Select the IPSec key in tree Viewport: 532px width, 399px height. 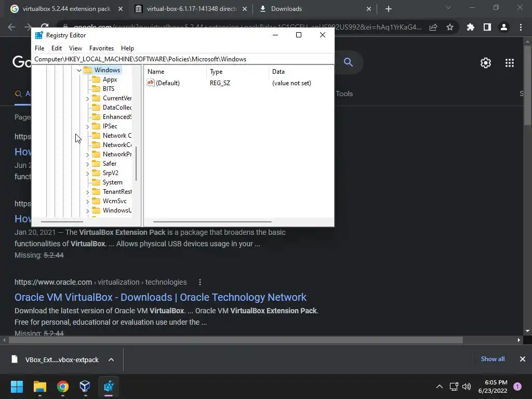point(110,126)
